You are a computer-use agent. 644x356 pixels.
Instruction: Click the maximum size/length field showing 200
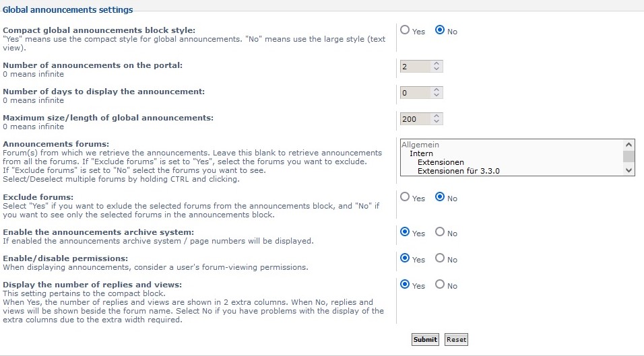pos(415,119)
